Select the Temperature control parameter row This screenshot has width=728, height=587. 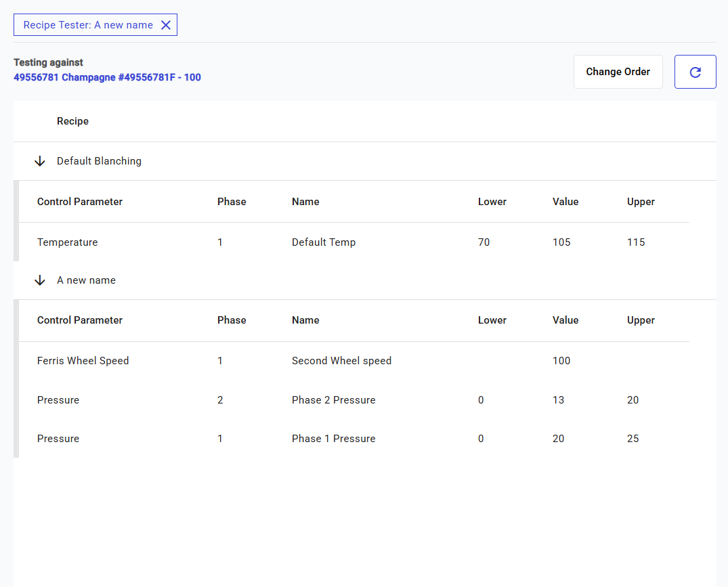click(68, 242)
